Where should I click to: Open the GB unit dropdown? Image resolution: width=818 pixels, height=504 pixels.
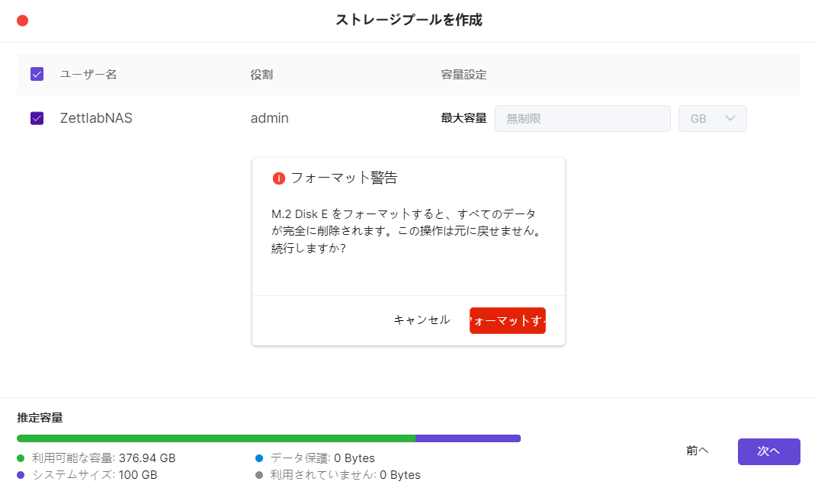pos(712,118)
